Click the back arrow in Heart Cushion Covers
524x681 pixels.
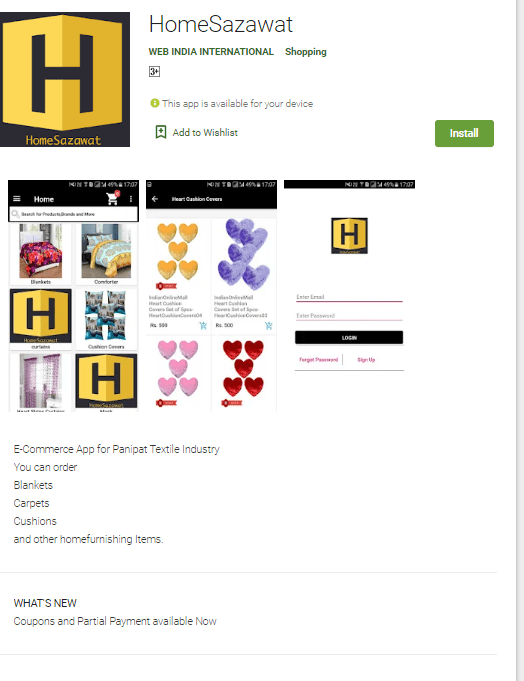coord(155,199)
